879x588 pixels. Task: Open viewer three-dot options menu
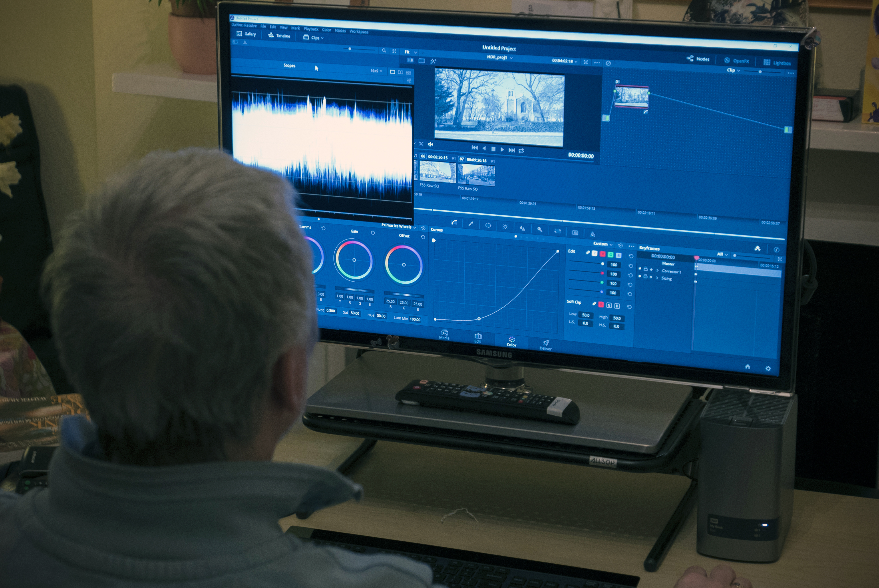(597, 63)
